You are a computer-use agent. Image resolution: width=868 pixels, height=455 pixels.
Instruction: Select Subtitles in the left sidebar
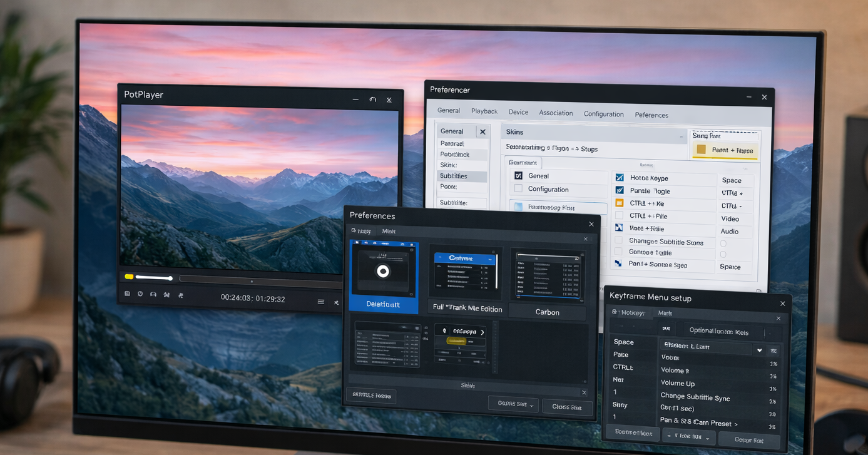454,176
